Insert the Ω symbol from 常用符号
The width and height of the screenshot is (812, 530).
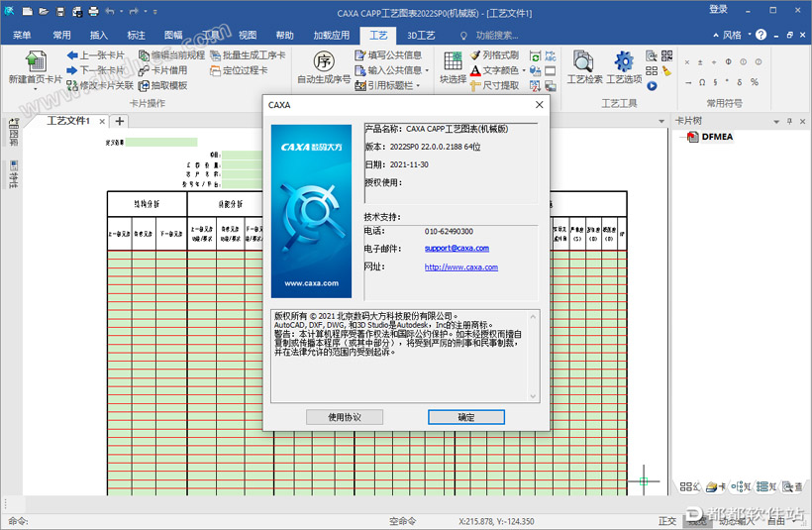point(702,82)
